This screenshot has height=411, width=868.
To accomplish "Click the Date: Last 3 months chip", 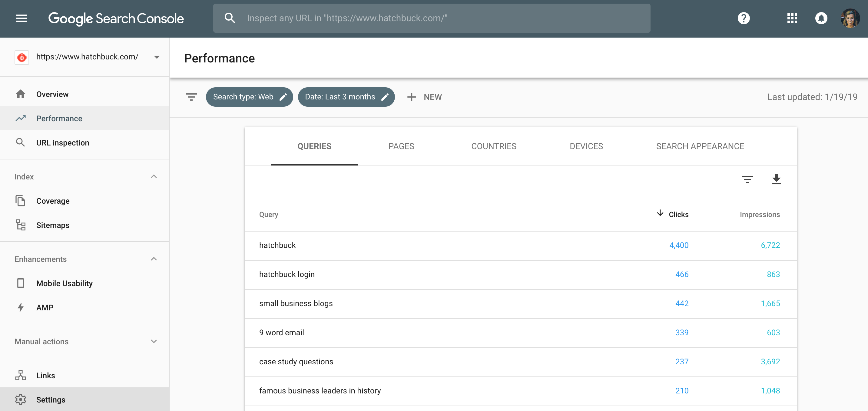I will click(346, 97).
